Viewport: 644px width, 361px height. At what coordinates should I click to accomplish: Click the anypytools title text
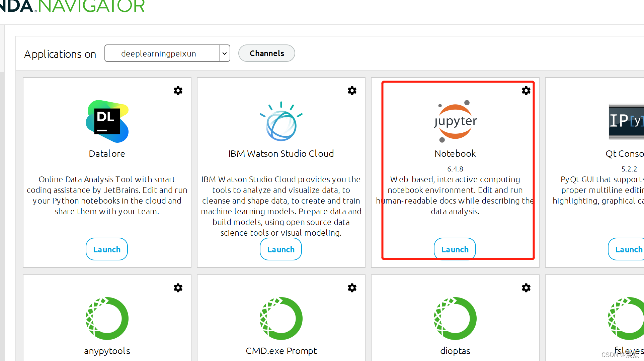pos(107,351)
